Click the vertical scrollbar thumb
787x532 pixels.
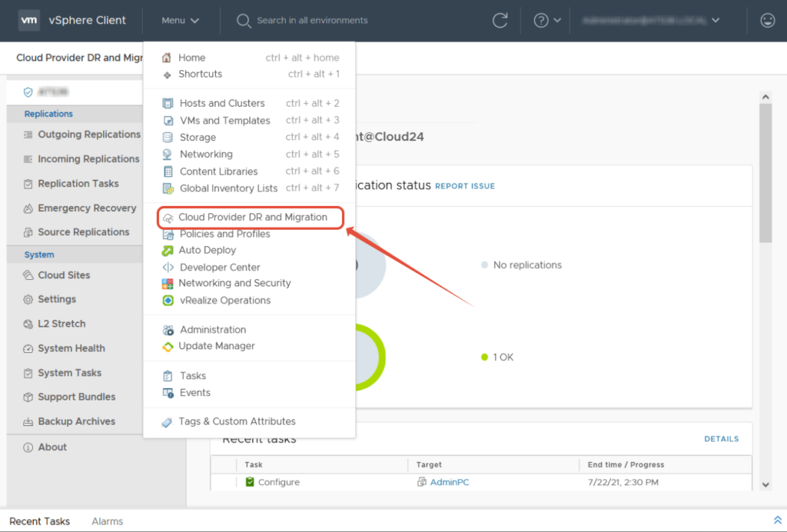click(x=765, y=173)
